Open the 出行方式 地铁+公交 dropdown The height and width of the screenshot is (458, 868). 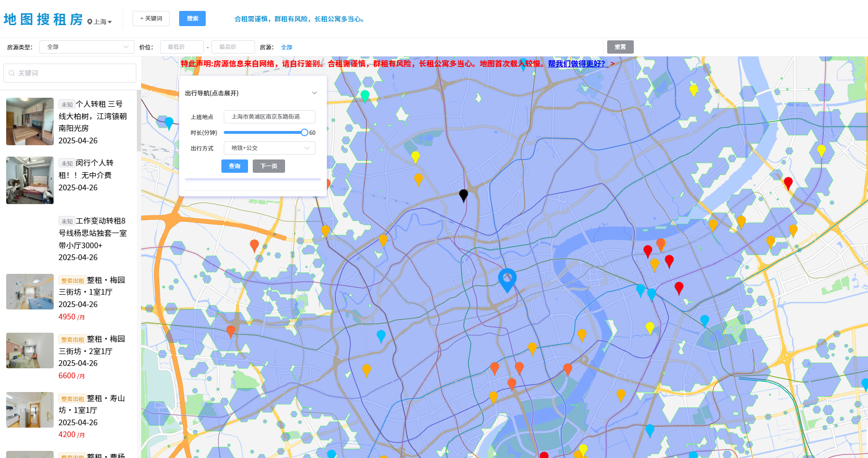[269, 148]
